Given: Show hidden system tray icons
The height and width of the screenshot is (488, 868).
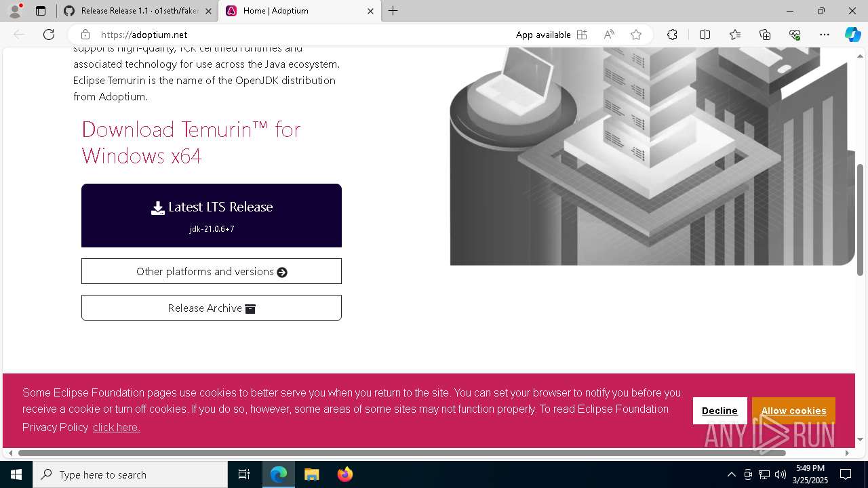Looking at the screenshot, I should (731, 474).
